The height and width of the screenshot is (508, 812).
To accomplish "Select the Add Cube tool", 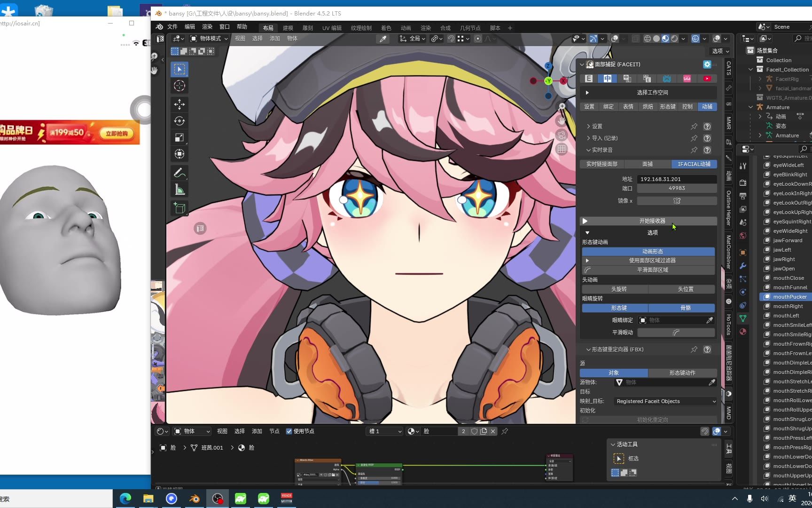I will click(180, 208).
